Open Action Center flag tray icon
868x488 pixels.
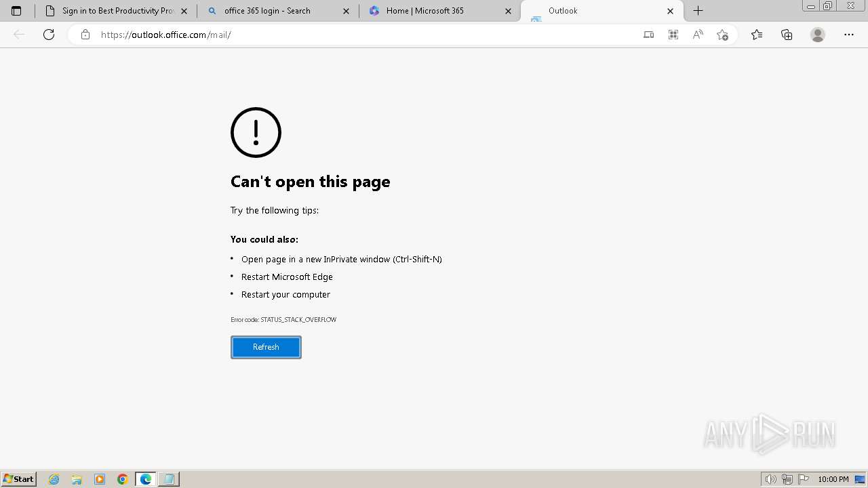coord(804,479)
